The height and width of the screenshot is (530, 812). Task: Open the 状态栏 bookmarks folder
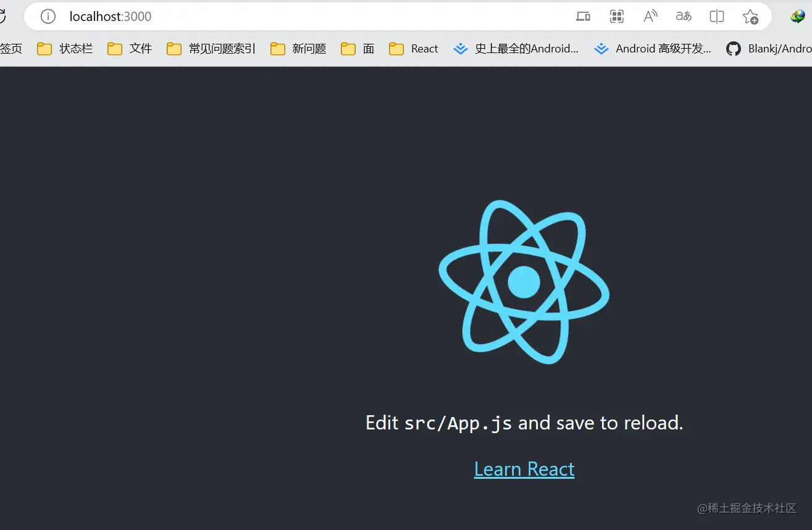click(65, 49)
